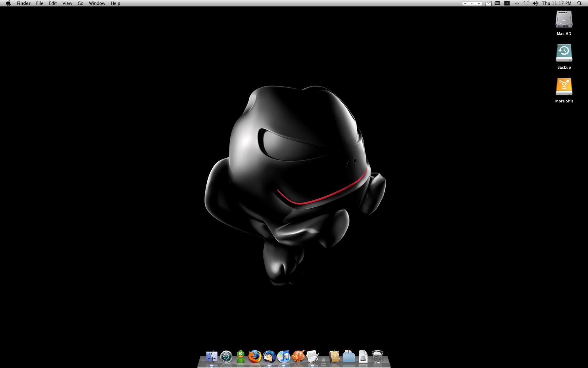Select the Backup Time Machine drive icon
This screenshot has height=368, width=588.
564,53
